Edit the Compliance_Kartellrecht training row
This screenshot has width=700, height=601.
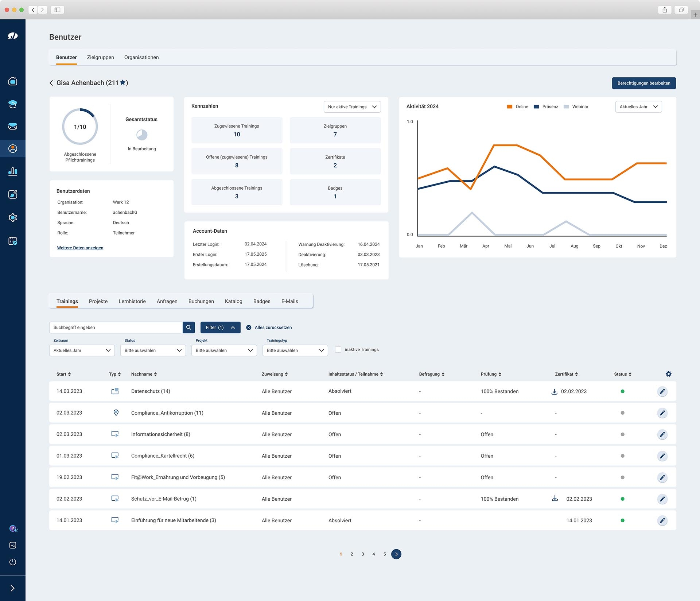(662, 456)
